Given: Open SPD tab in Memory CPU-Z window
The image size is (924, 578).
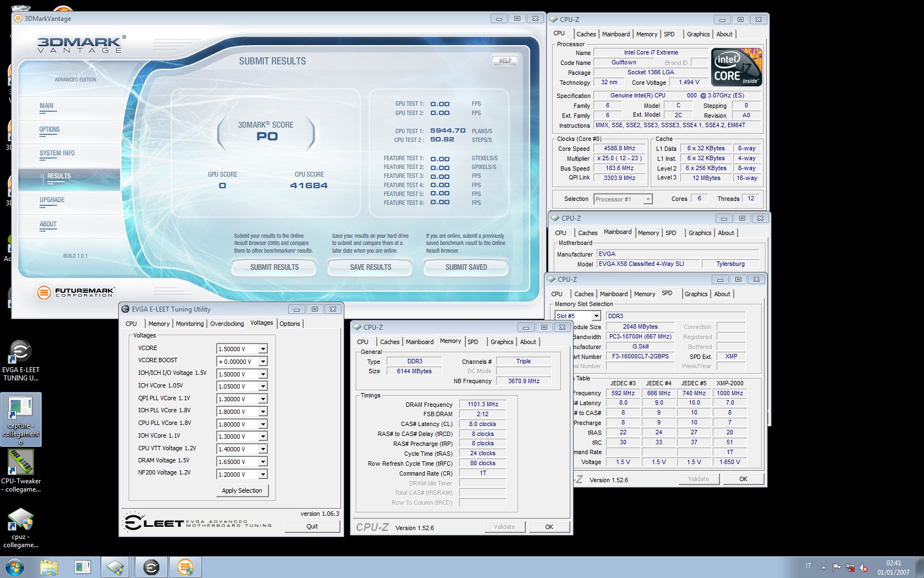Looking at the screenshot, I should pos(473,342).
